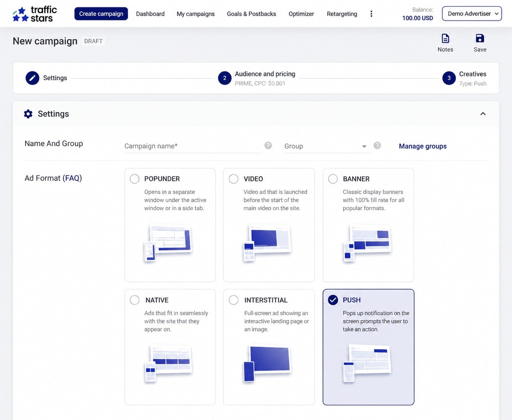This screenshot has width=512, height=420.
Task: Click the Save floppy disk icon
Action: click(480, 38)
